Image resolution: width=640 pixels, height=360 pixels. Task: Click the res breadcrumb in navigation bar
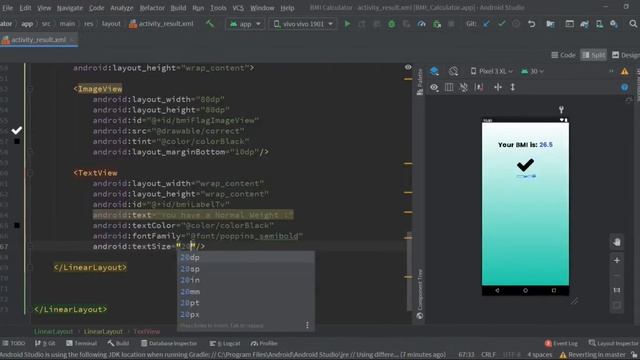click(88, 24)
